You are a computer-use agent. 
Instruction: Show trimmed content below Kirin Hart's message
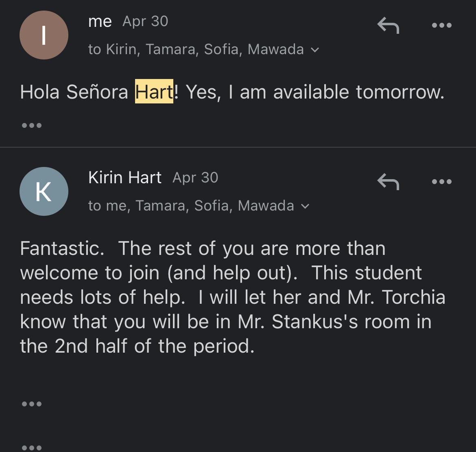point(32,404)
